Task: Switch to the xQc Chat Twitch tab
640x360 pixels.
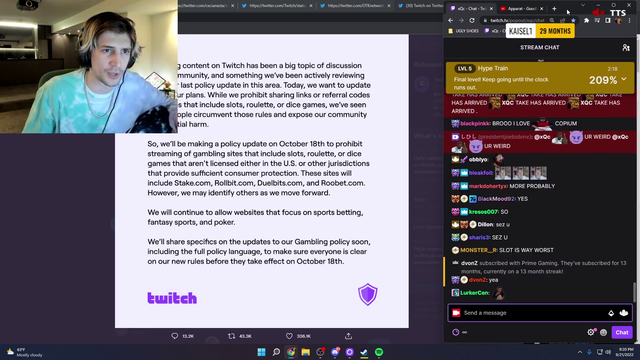Action: click(x=471, y=8)
